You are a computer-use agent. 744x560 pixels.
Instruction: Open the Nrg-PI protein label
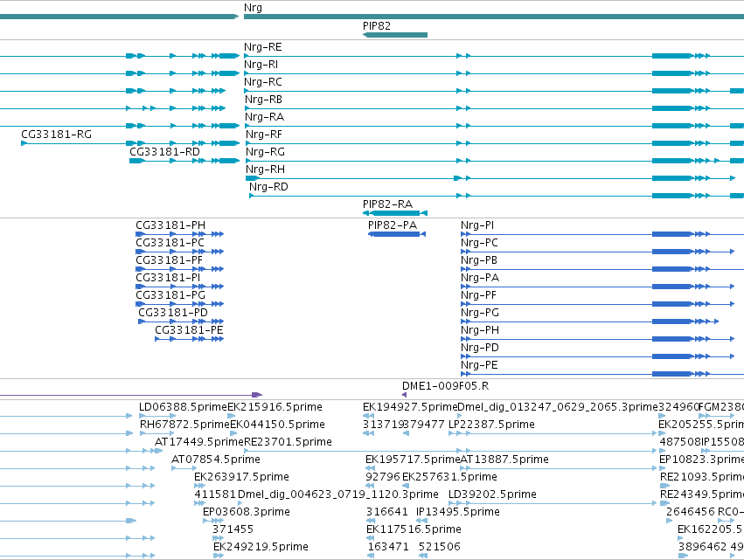tap(477, 225)
